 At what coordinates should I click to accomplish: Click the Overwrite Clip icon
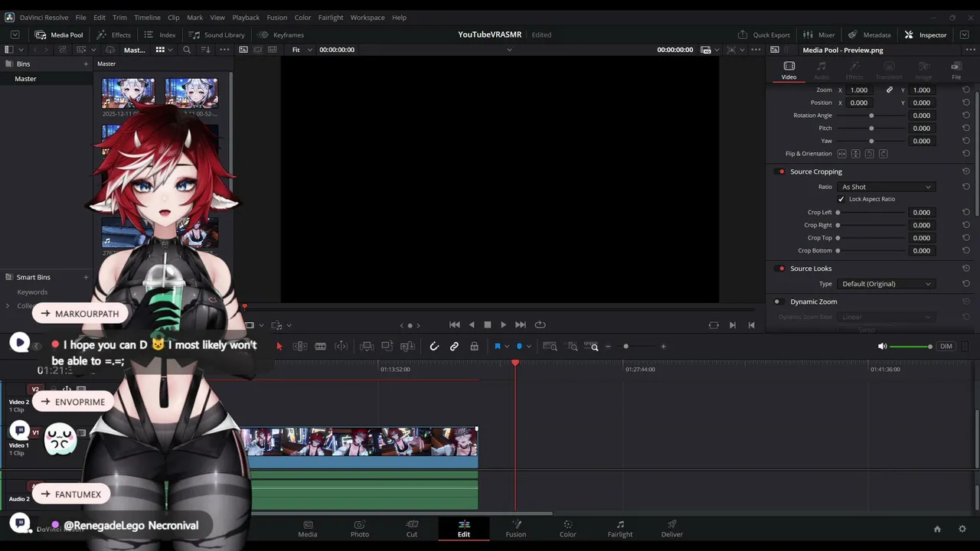[x=387, y=347]
